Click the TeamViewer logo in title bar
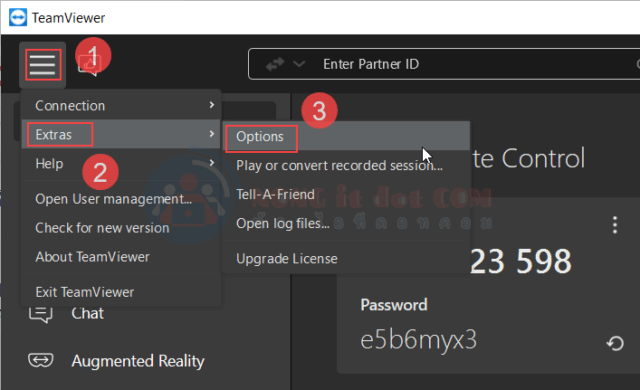The width and height of the screenshot is (640, 390). pyautogui.click(x=18, y=18)
